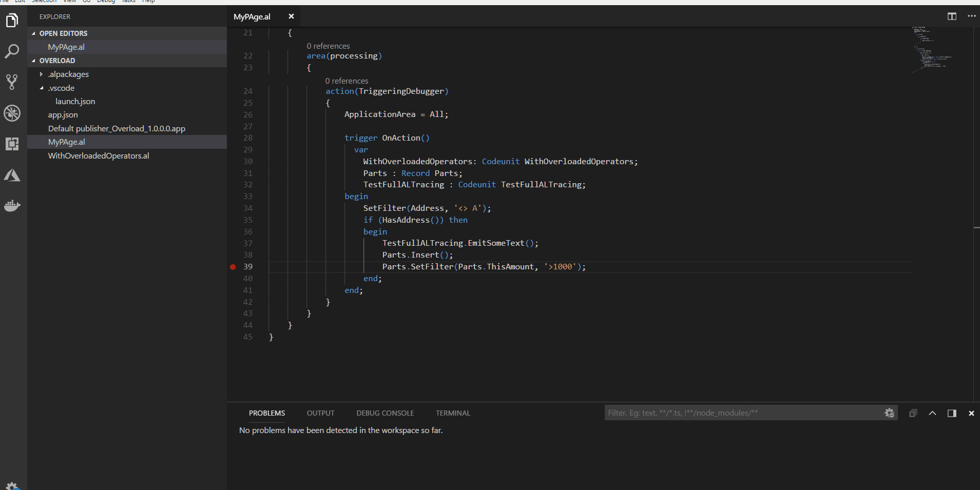
Task: Toggle the breakpoint on line 39
Action: coord(233,267)
